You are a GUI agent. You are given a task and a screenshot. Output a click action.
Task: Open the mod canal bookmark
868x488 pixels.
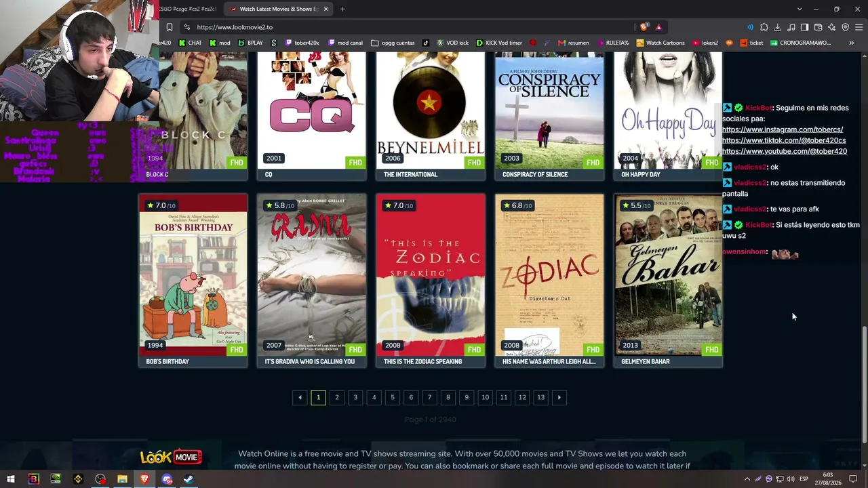[x=345, y=43]
